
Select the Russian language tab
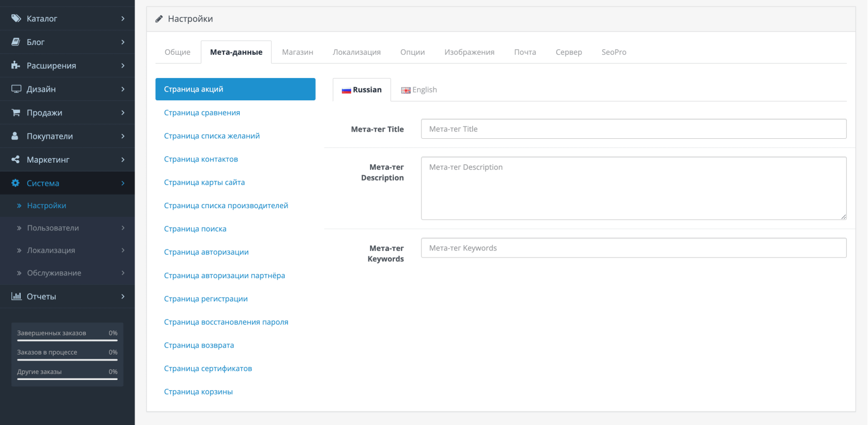point(362,90)
